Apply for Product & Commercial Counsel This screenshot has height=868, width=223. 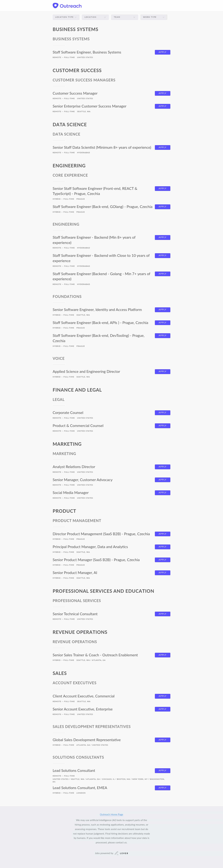pyautogui.click(x=162, y=426)
